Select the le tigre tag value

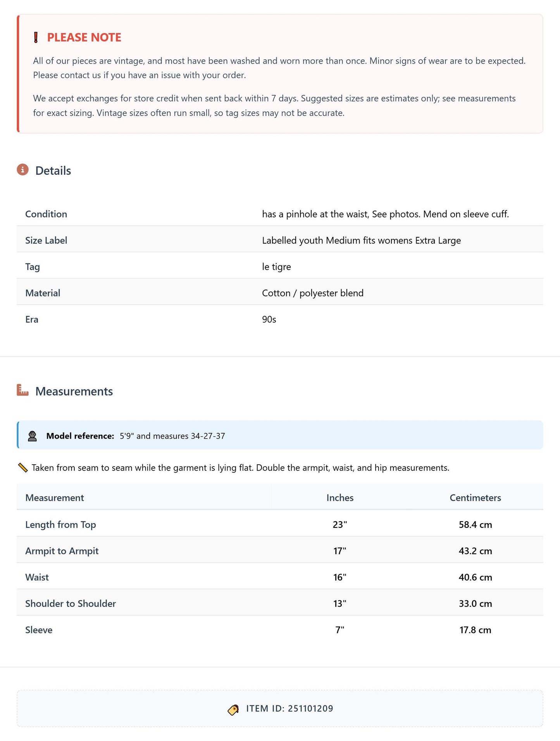pos(276,267)
